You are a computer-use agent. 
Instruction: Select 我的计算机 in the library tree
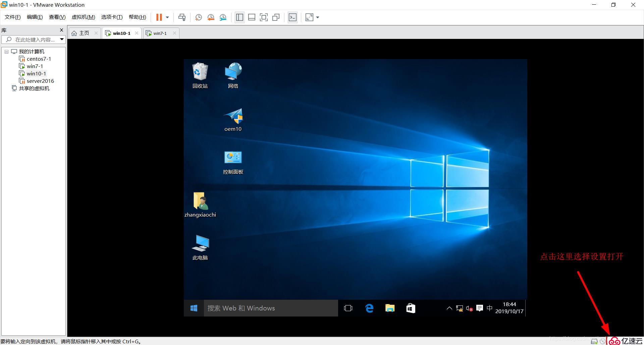click(32, 51)
